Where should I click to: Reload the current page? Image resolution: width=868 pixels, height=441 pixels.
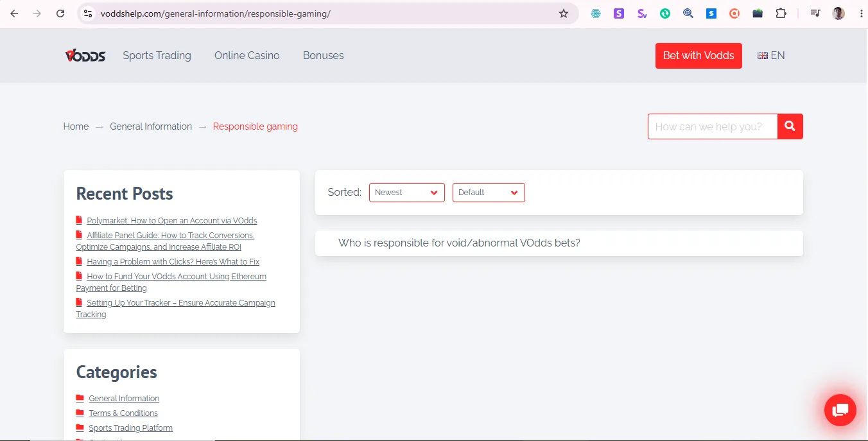60,13
